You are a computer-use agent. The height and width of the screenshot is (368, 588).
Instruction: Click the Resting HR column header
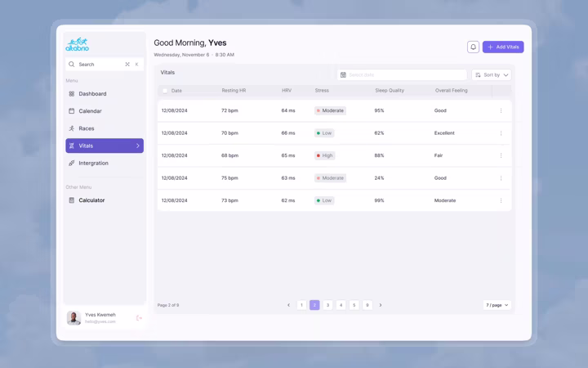pos(234,91)
